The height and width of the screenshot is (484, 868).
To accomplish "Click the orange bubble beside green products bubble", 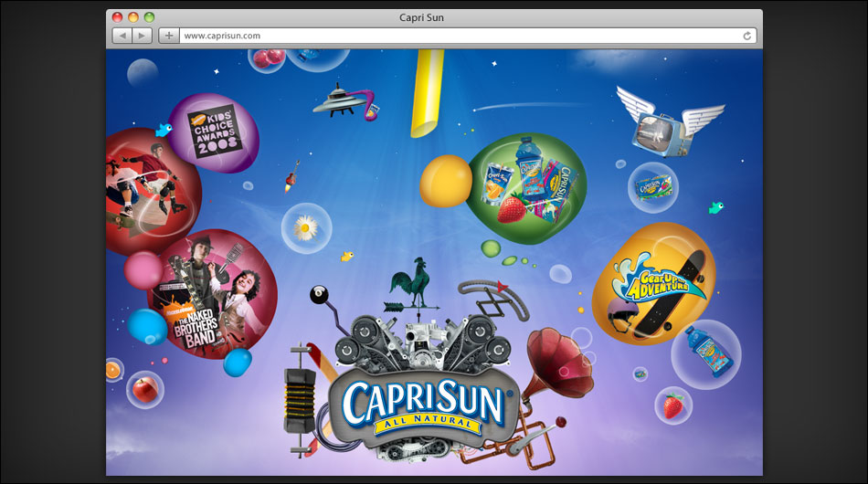I will (x=446, y=181).
